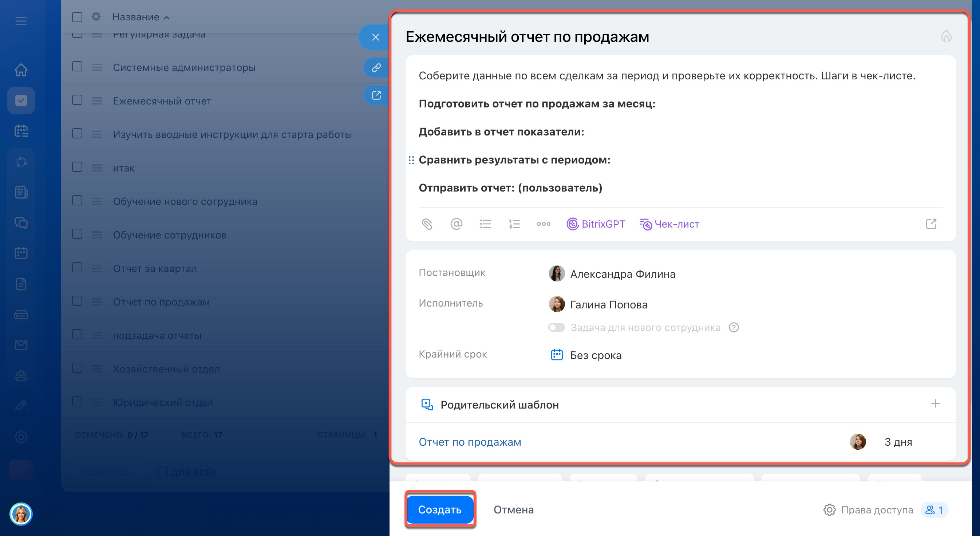The width and height of the screenshot is (980, 536).
Task: Insert a numbered list in the description
Action: 514,224
